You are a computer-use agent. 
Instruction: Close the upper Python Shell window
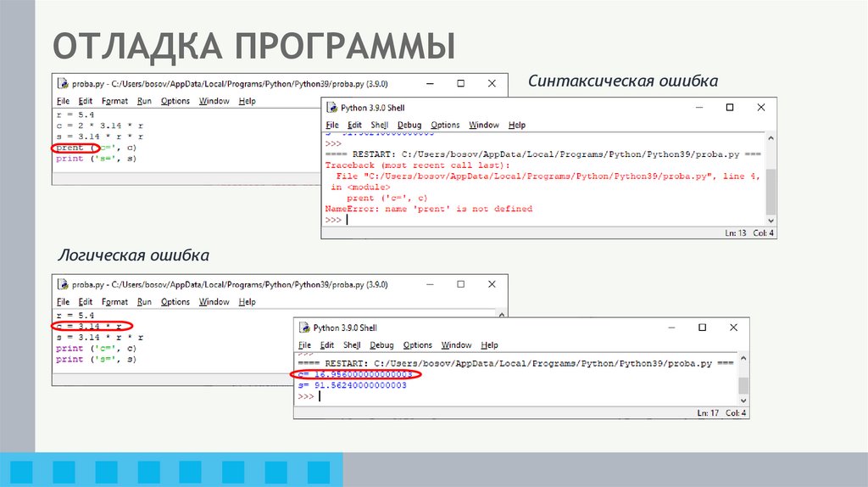point(761,108)
